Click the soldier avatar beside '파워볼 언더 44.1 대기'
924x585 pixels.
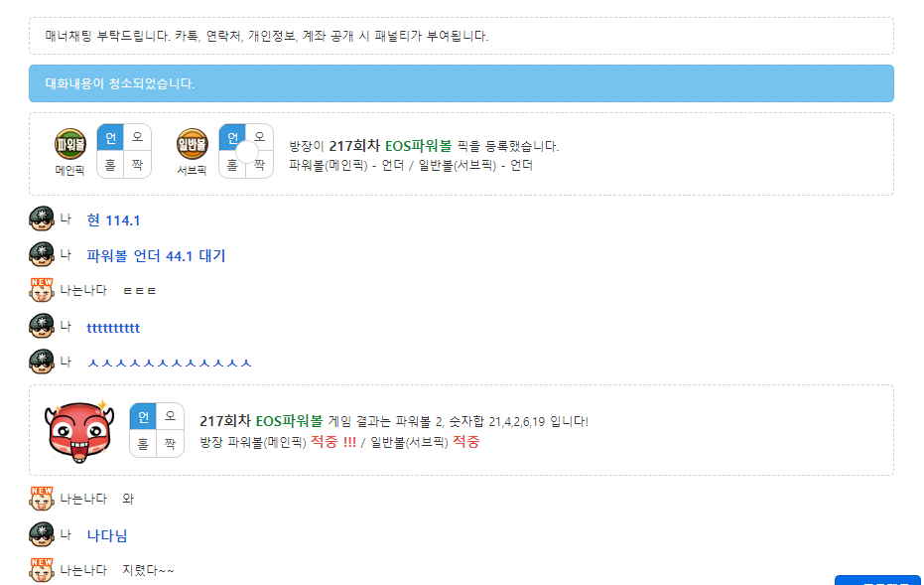click(x=42, y=254)
